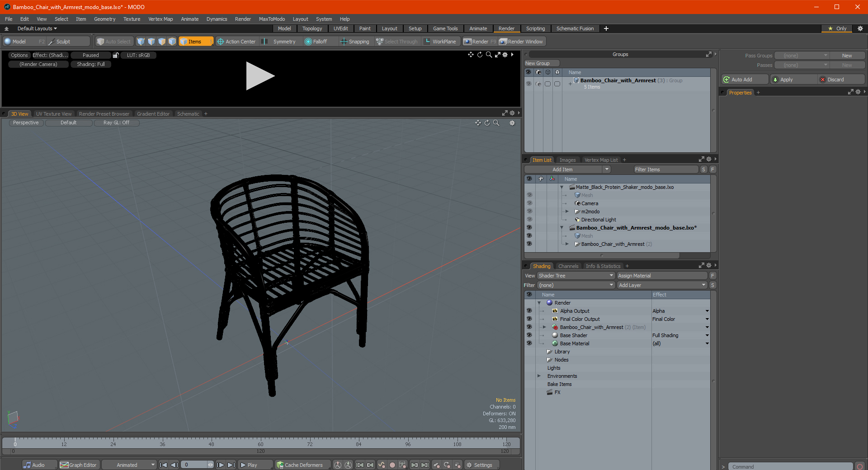
Task: Go to last frame
Action: coord(231,465)
